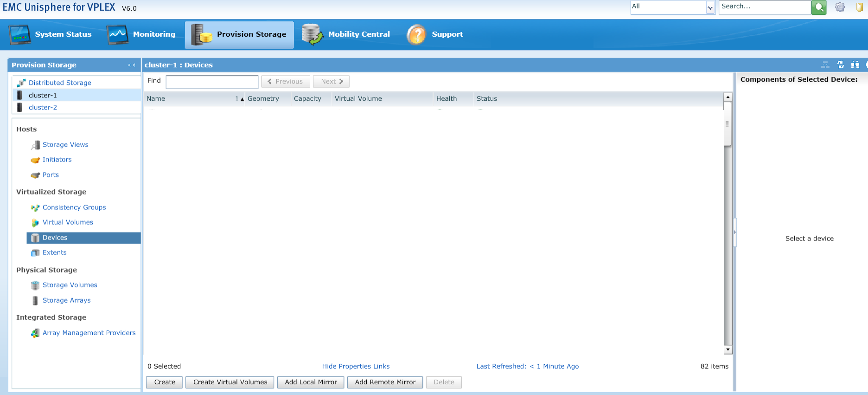Open settings via the gear icon

(840, 7)
